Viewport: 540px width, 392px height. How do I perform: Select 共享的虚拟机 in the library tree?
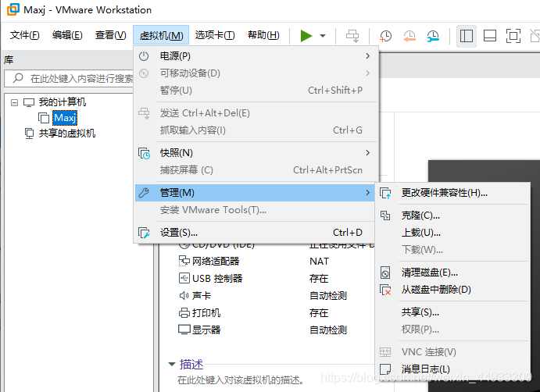(x=67, y=134)
